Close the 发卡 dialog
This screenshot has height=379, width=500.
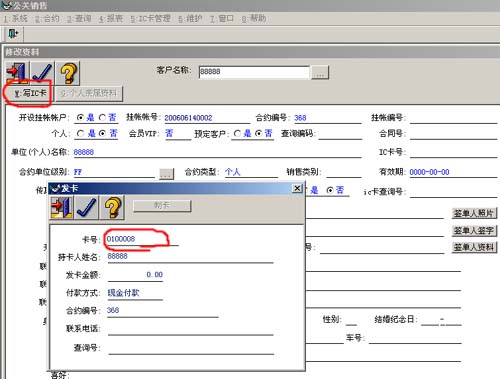(x=297, y=188)
